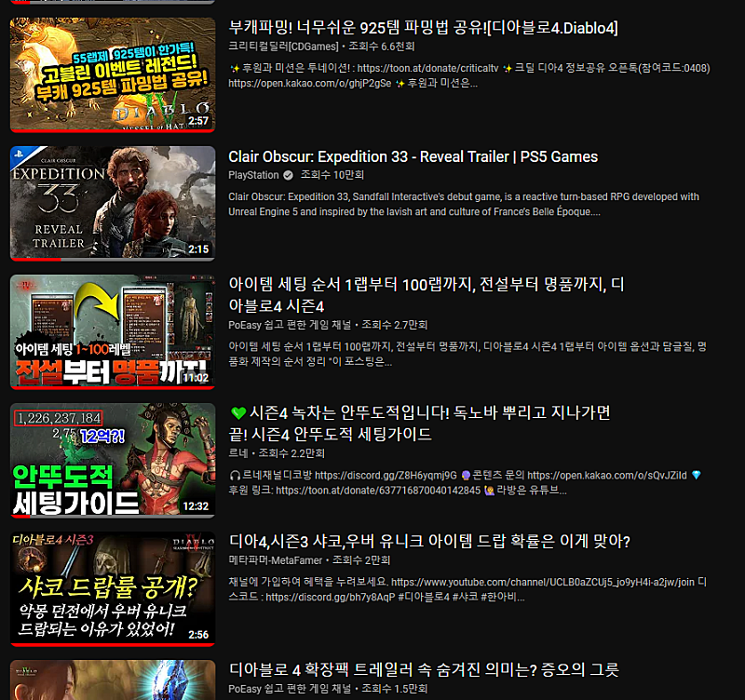This screenshot has height=700, width=745.
Task: Click the progress bar under 안뚜도적 thumbnail
Action: coord(113,517)
